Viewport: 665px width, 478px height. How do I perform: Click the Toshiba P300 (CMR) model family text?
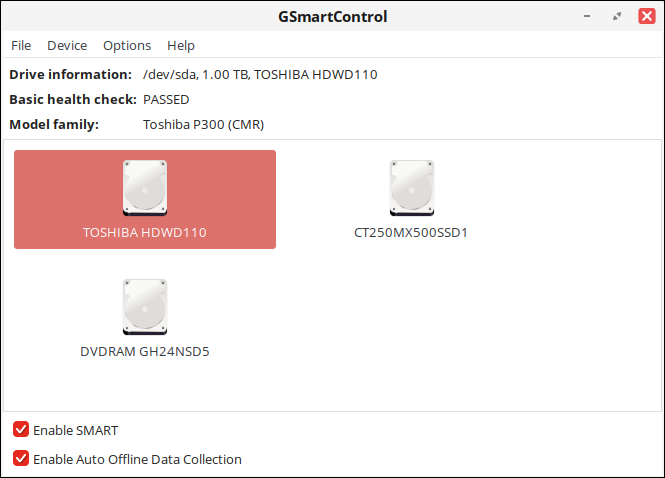203,125
